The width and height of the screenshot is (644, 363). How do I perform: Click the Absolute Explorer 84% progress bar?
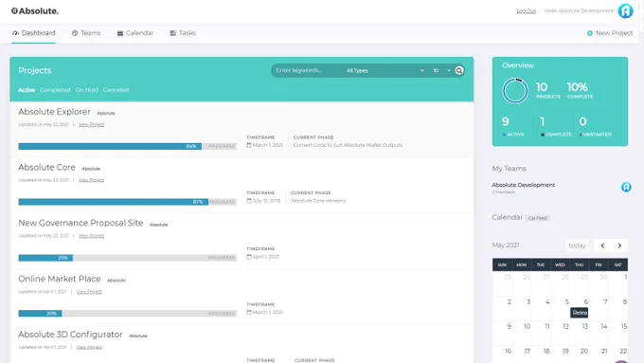pyautogui.click(x=127, y=146)
